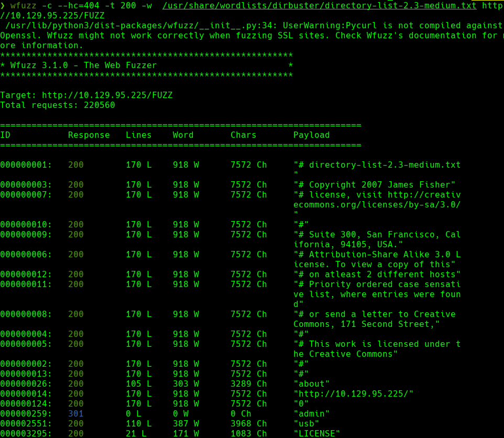Select the "# Copyright 2007 James Fisher" payload
Screen dimensions: 504x438
(x=375, y=185)
